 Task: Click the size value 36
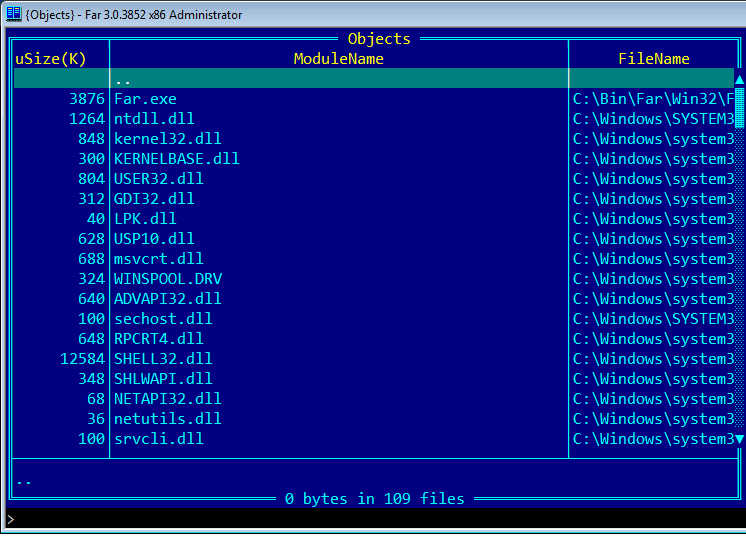tap(96, 419)
